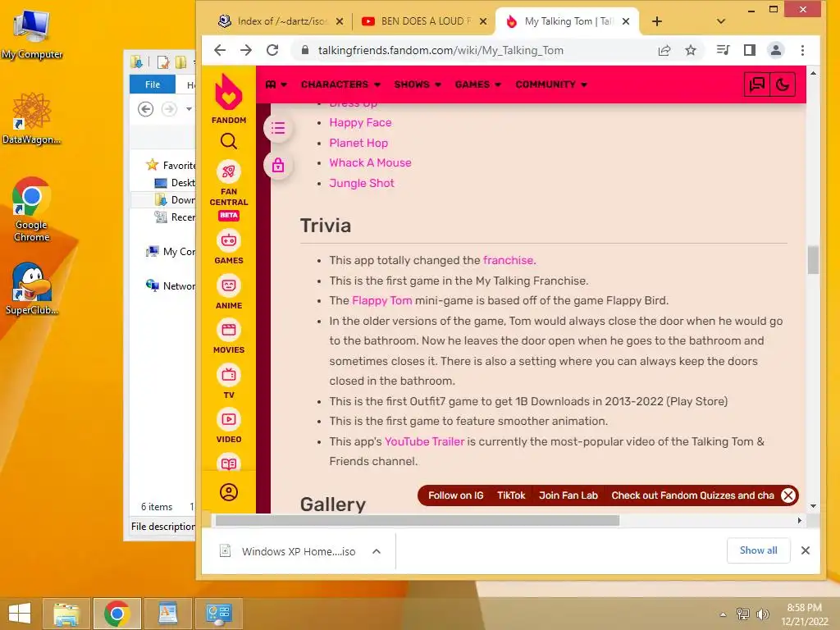Open the File tab in Explorer window
The height and width of the screenshot is (630, 840).
152,84
